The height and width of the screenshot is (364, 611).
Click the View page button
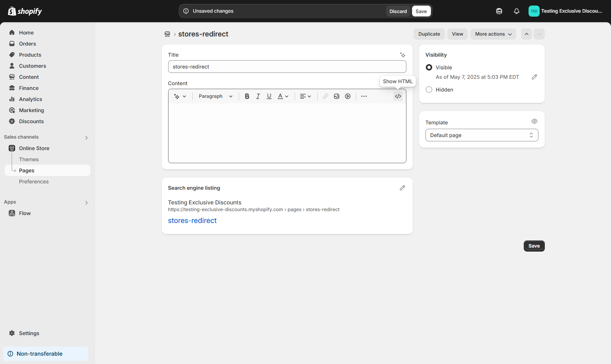[x=458, y=34]
